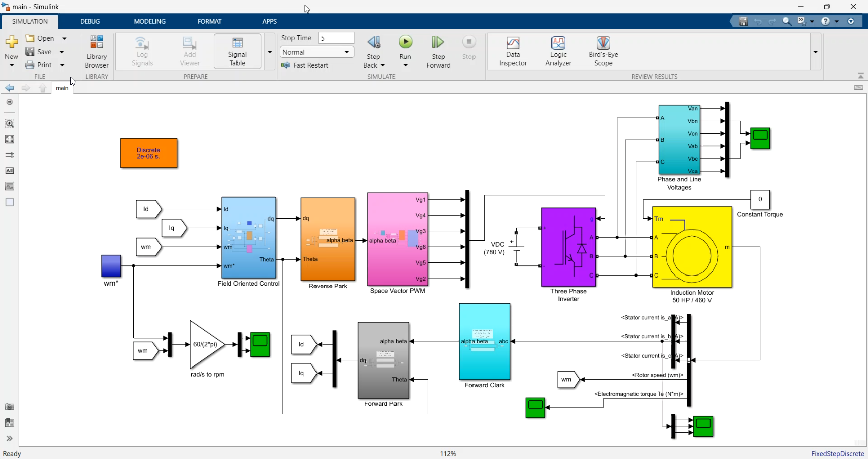
Task: Click the New model icon
Action: click(x=12, y=42)
